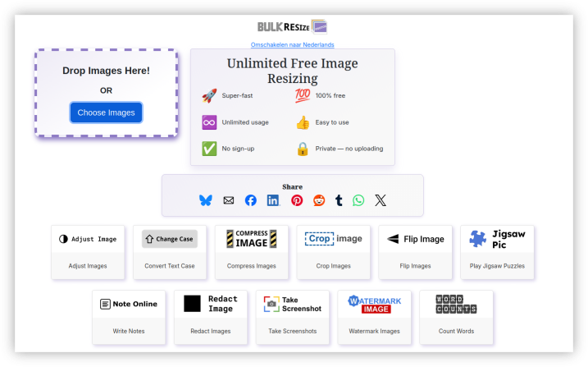Click the WhatsApp share icon
Image resolution: width=588 pixels, height=367 pixels.
click(358, 200)
